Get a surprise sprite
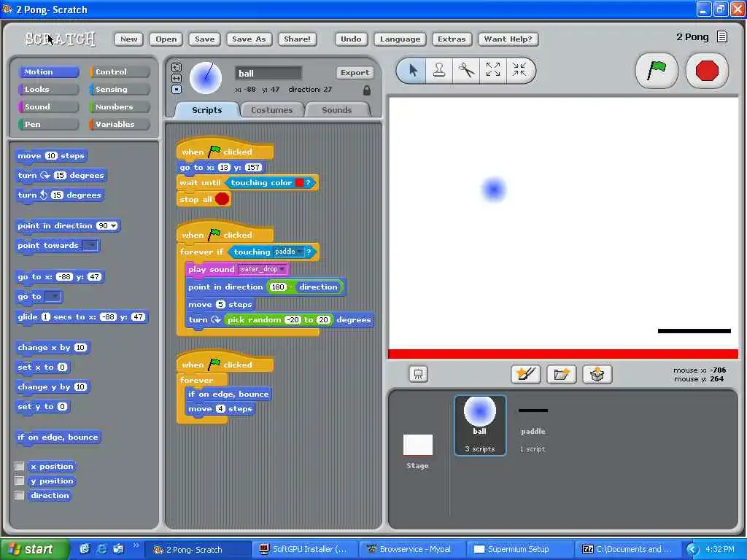 [x=597, y=374]
